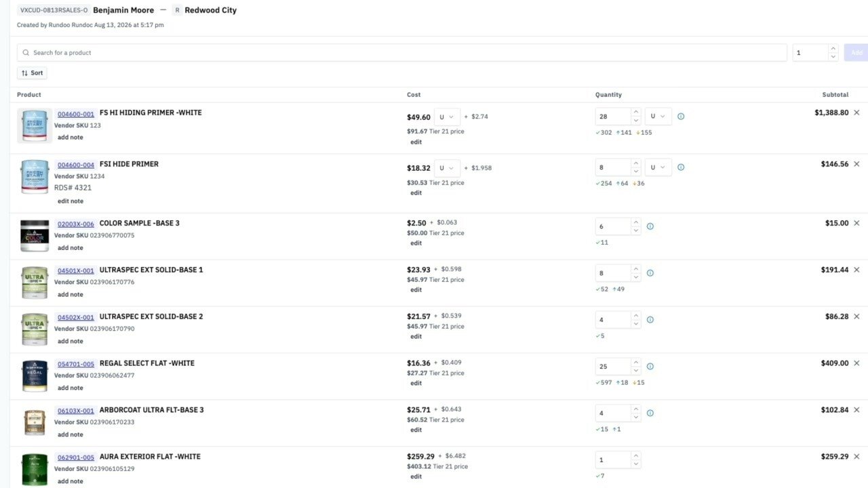Show quantity info for FS HI HIDING PRIMER

point(681,117)
